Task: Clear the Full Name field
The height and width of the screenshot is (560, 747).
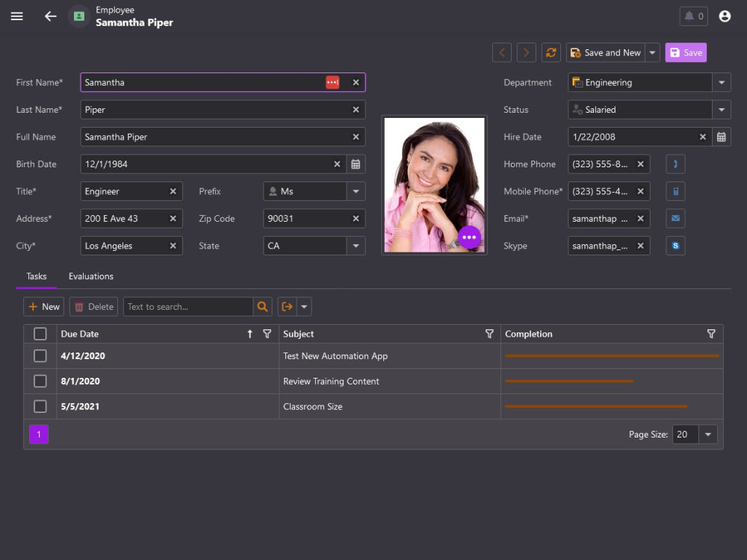Action: coord(356,137)
